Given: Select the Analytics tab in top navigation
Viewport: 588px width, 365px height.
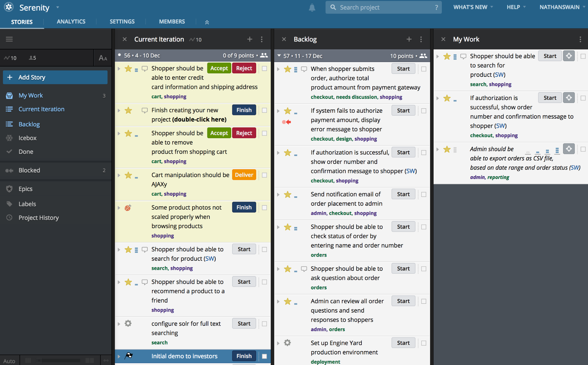Looking at the screenshot, I should click(71, 21).
